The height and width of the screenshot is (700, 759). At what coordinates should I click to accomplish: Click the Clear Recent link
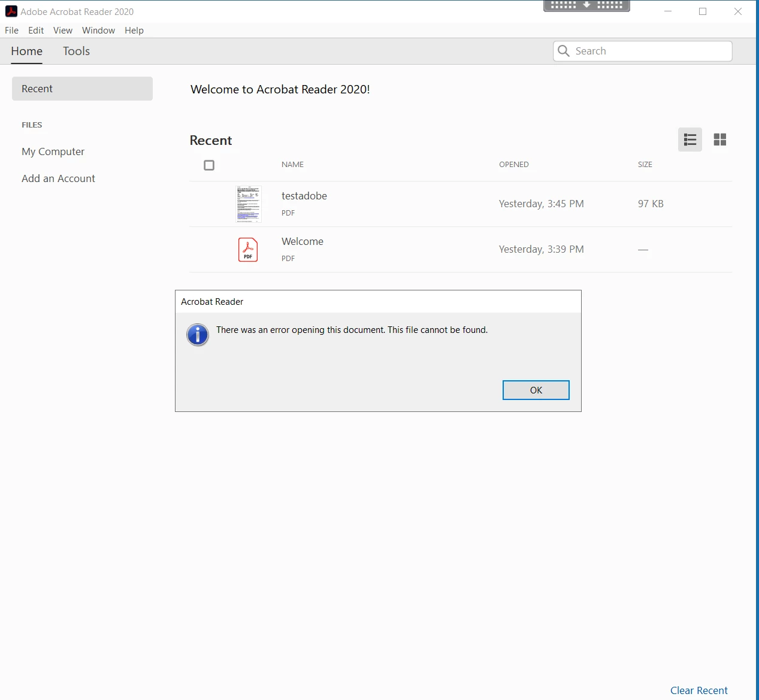point(699,690)
